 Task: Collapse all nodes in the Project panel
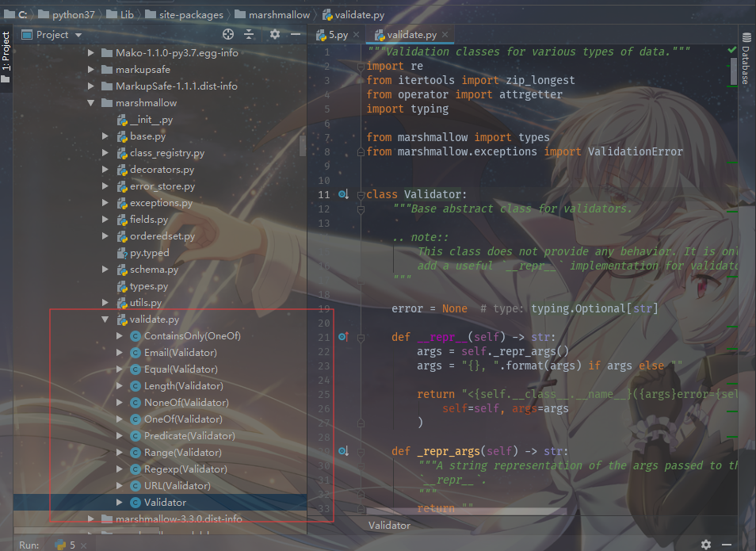(x=249, y=34)
